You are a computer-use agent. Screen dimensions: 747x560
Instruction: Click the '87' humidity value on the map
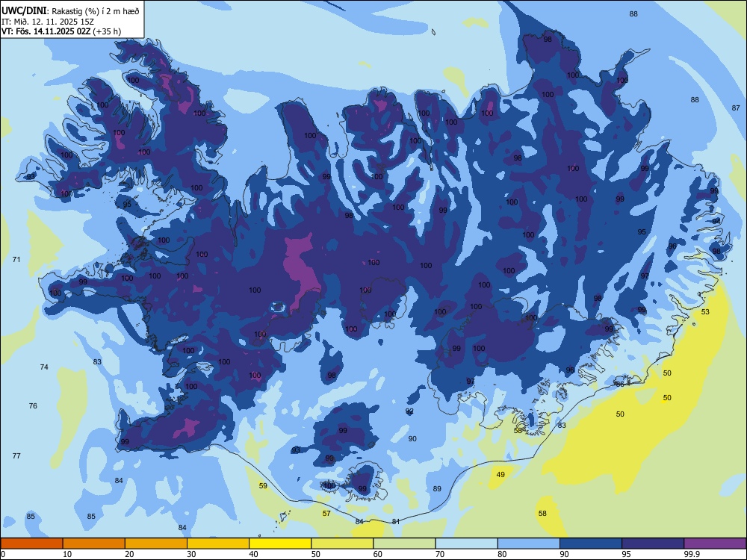736,108
